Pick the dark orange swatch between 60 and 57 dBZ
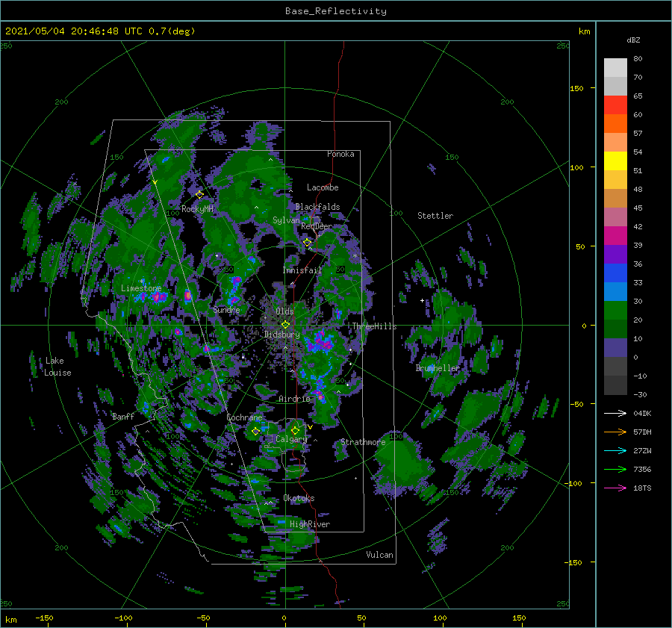 (x=615, y=124)
